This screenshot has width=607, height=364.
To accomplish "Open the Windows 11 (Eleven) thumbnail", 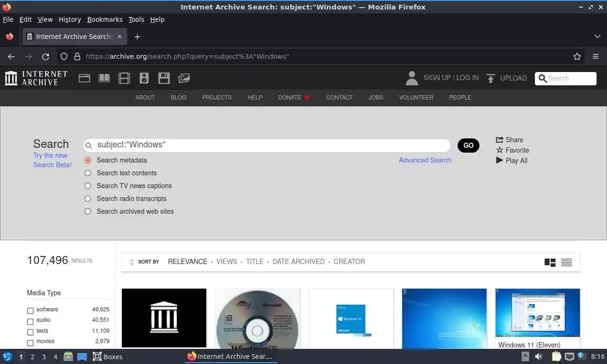I will [538, 313].
